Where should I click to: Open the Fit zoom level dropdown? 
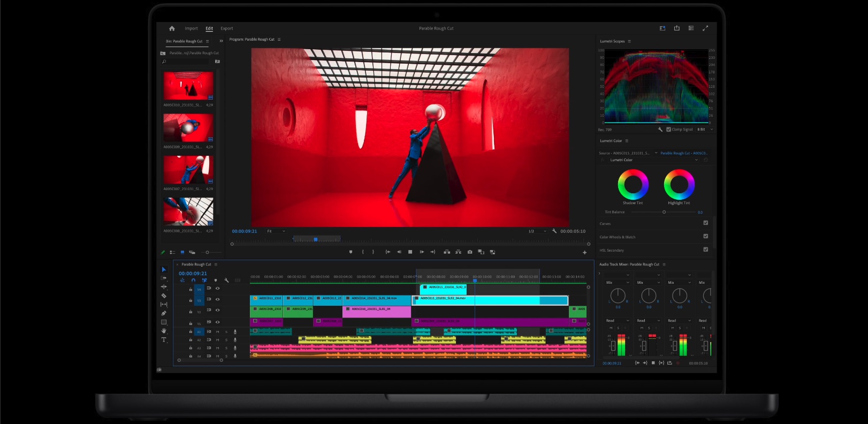tap(276, 231)
